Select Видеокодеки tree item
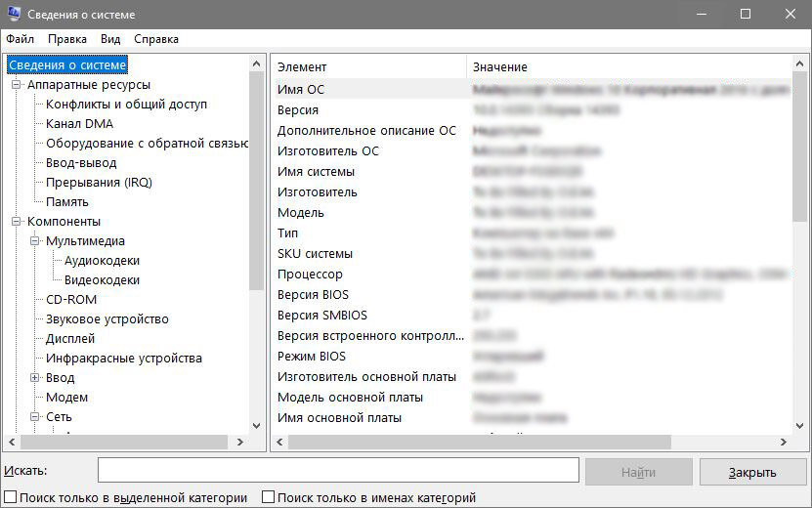The image size is (812, 508). tap(102, 280)
